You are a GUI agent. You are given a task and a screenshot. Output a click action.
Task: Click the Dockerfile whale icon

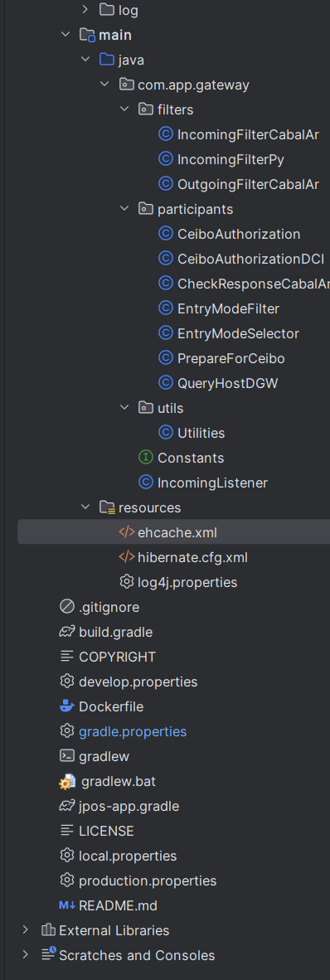point(67,707)
